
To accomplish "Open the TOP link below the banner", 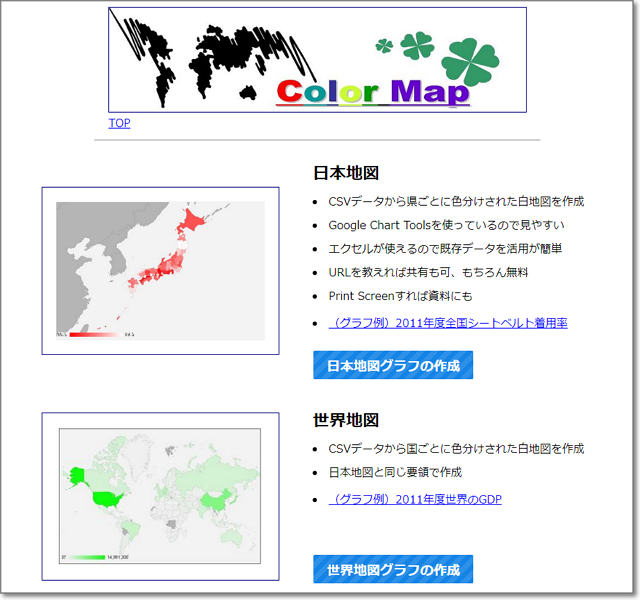I will point(119,123).
